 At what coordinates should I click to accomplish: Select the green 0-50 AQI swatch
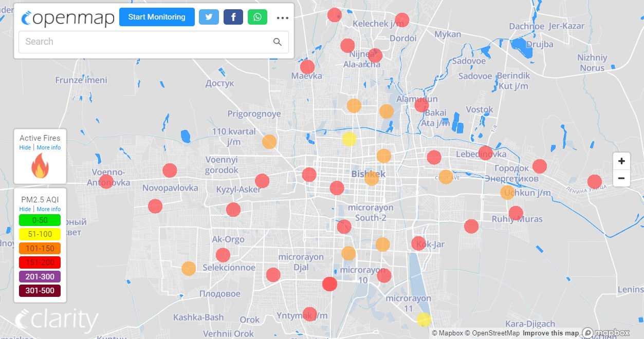point(40,220)
